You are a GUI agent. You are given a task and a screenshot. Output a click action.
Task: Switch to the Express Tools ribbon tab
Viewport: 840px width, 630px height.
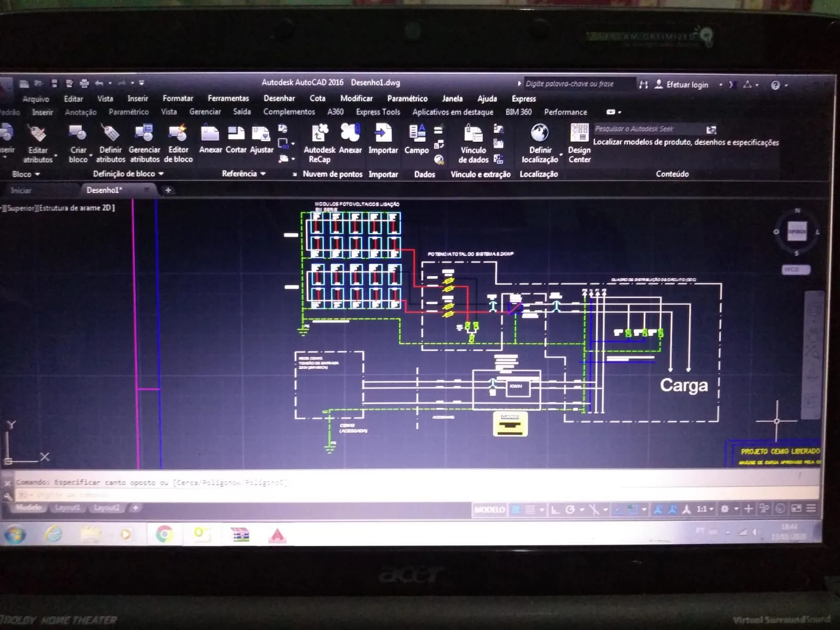point(377,112)
